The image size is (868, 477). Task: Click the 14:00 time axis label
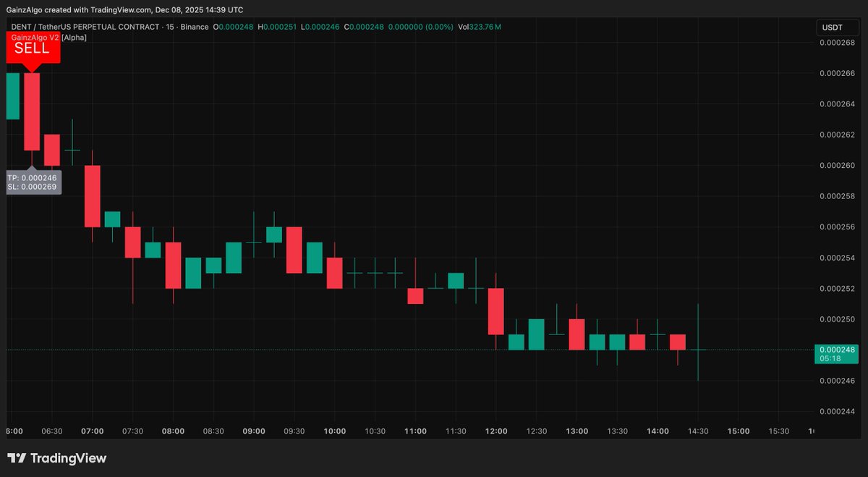658,431
